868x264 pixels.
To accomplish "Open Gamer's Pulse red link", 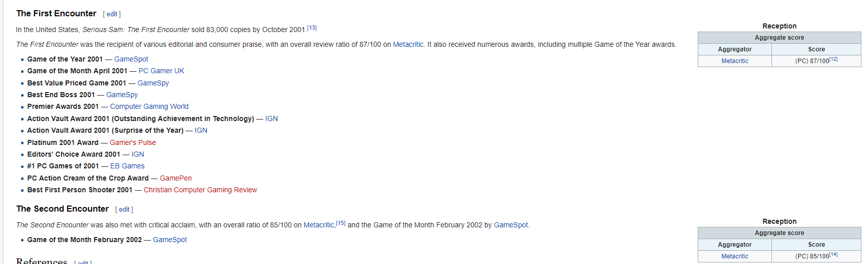I will coord(133,143).
